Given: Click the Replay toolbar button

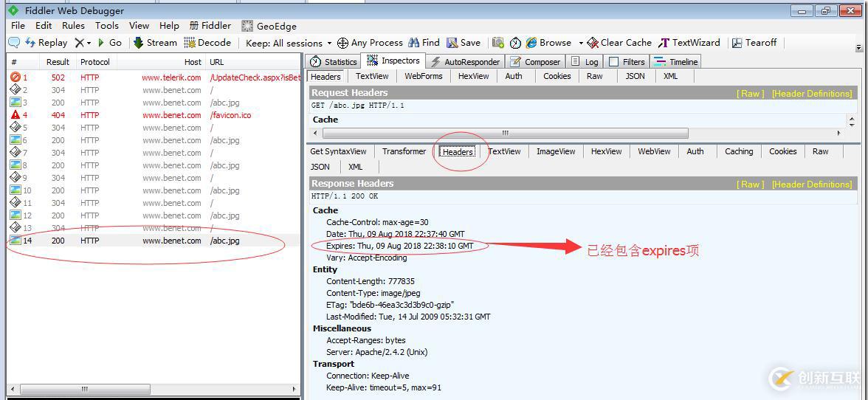Looking at the screenshot, I should (46, 43).
